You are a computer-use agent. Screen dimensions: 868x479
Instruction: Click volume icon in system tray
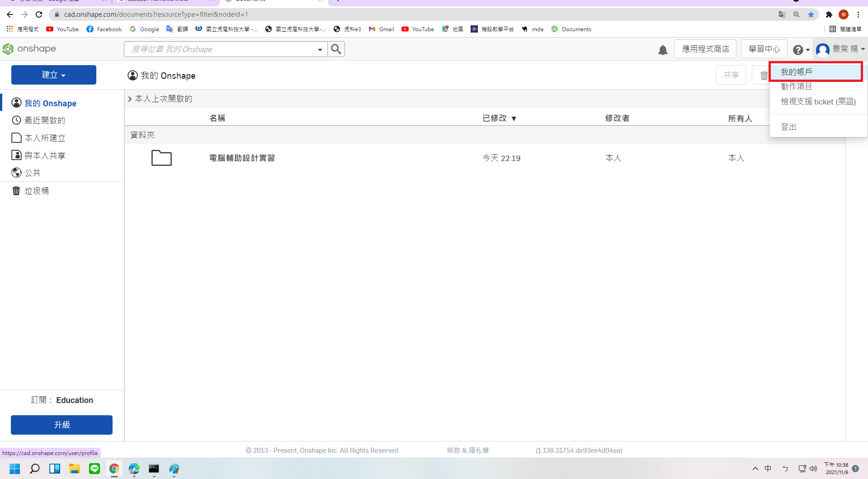click(x=813, y=469)
